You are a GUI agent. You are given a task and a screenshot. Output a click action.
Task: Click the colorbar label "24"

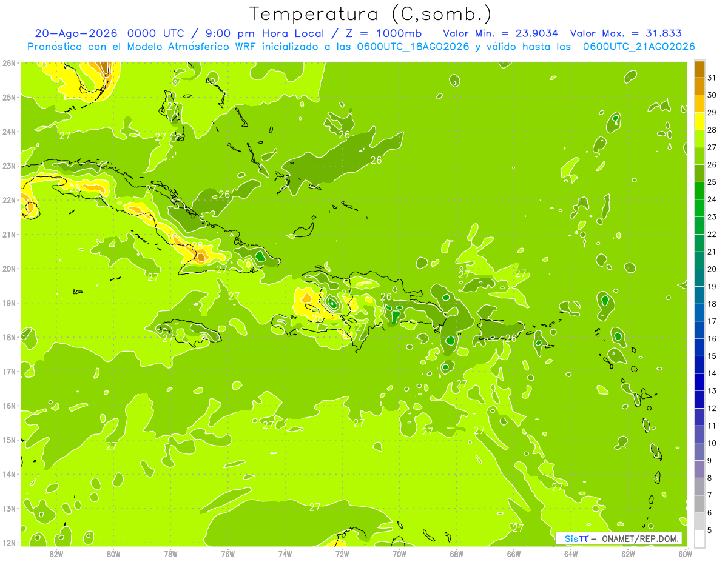[x=712, y=199]
